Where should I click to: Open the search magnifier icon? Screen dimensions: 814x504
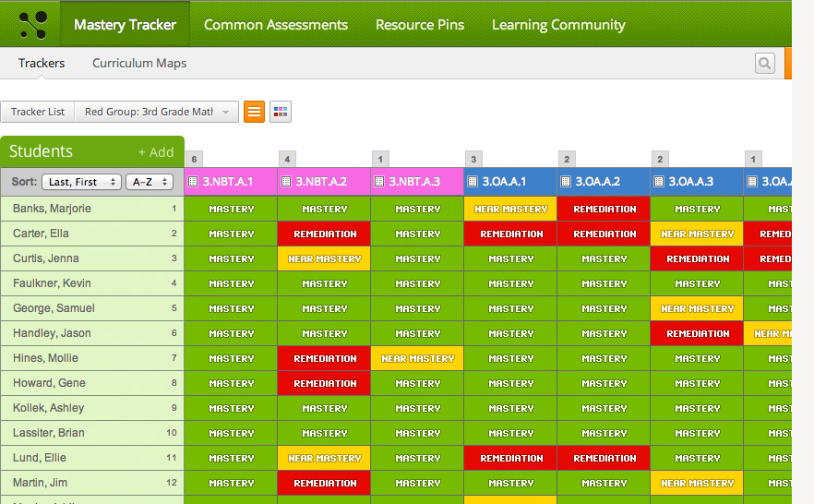click(765, 64)
